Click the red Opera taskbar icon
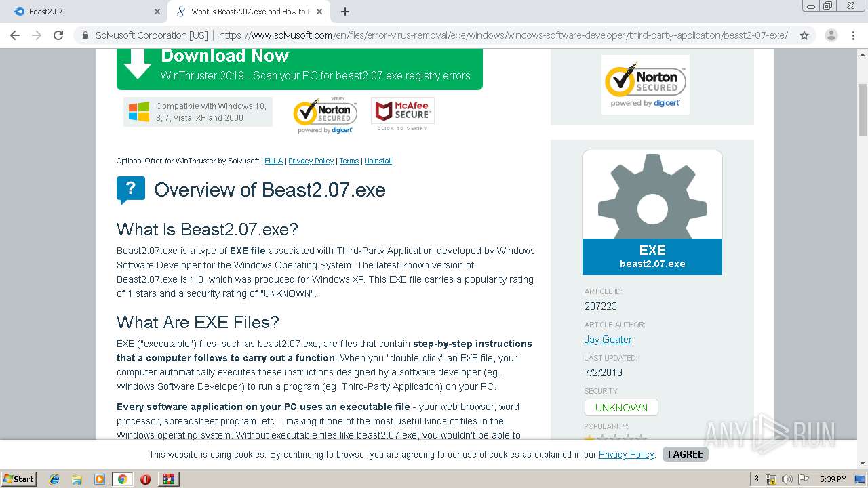The width and height of the screenshot is (868, 488). 145,479
